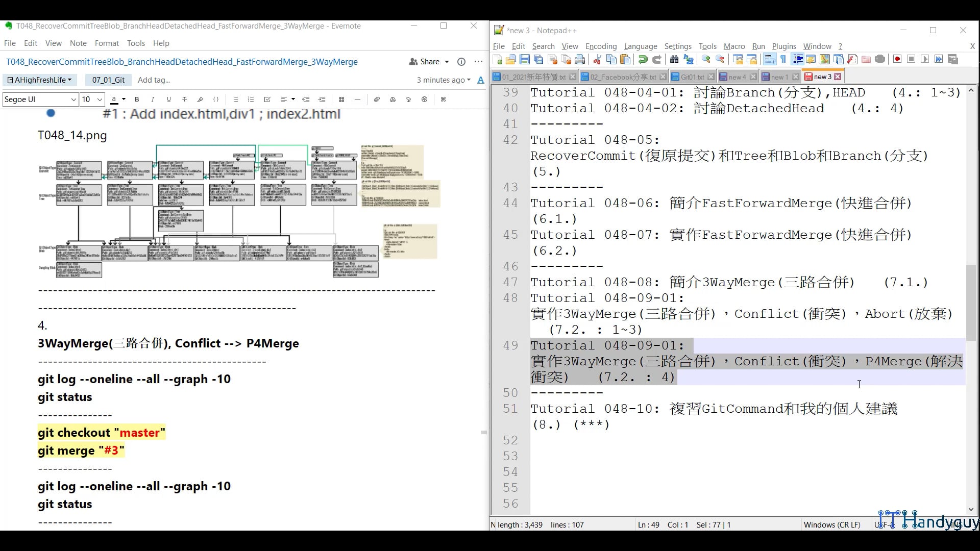Image resolution: width=980 pixels, height=551 pixels.
Task: Open the AHighFreshLife notebook selector
Action: [39, 80]
